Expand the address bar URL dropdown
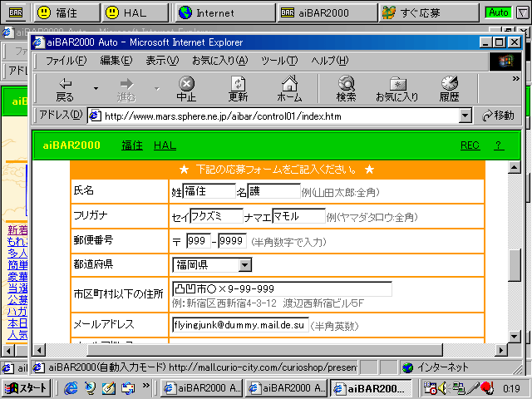 click(465, 116)
